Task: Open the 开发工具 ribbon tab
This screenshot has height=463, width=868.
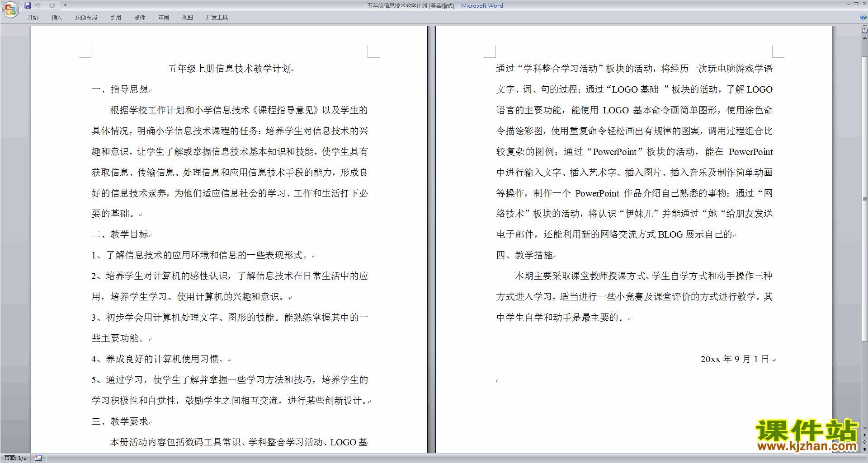Action: pos(217,17)
